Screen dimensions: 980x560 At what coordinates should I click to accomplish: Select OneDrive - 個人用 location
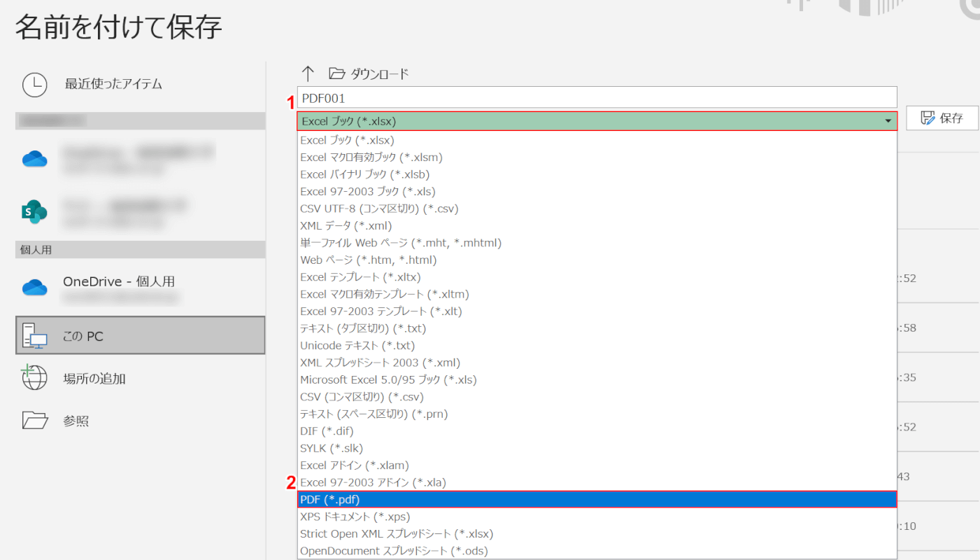tap(140, 287)
